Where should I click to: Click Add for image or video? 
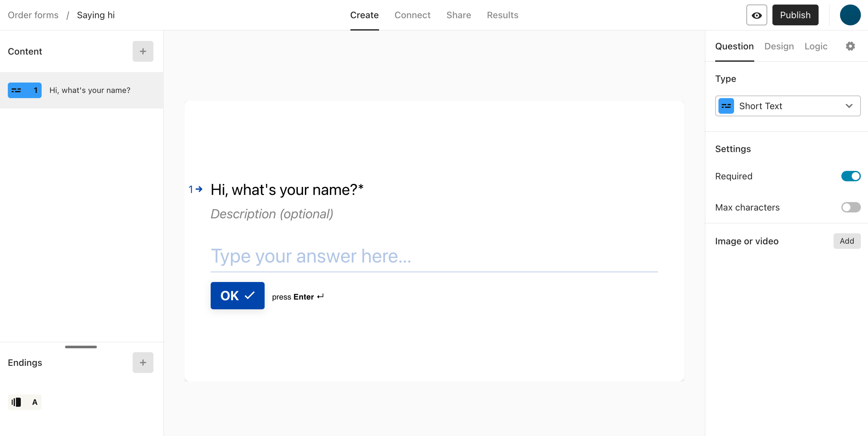(x=847, y=241)
